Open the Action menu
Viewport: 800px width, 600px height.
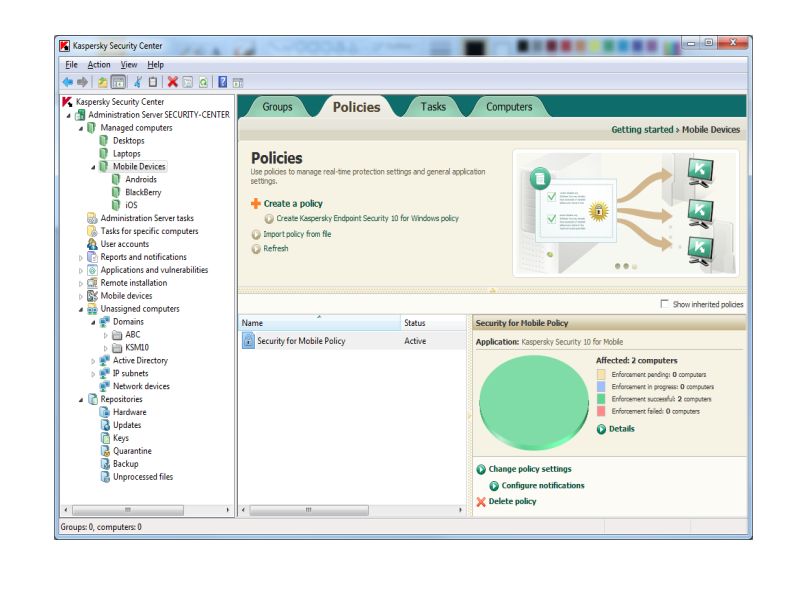click(x=99, y=65)
